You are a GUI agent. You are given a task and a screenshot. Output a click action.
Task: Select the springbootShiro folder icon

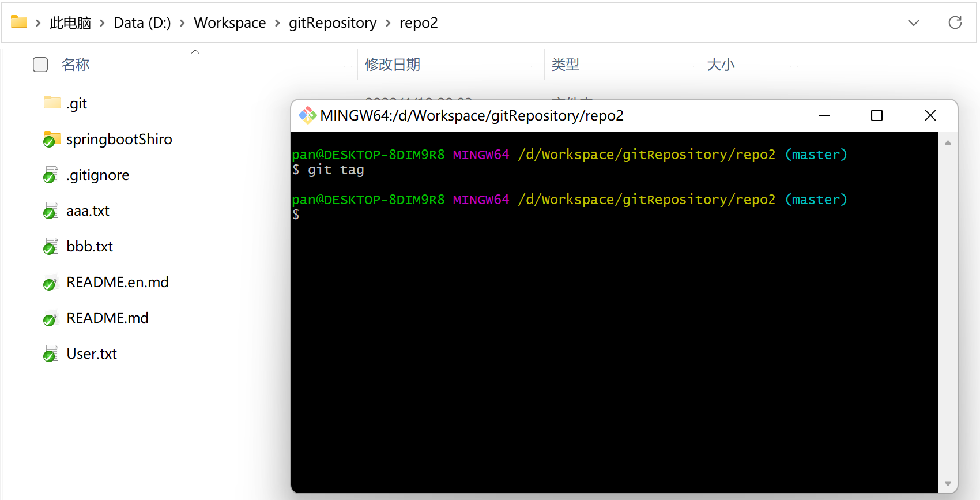[52, 139]
